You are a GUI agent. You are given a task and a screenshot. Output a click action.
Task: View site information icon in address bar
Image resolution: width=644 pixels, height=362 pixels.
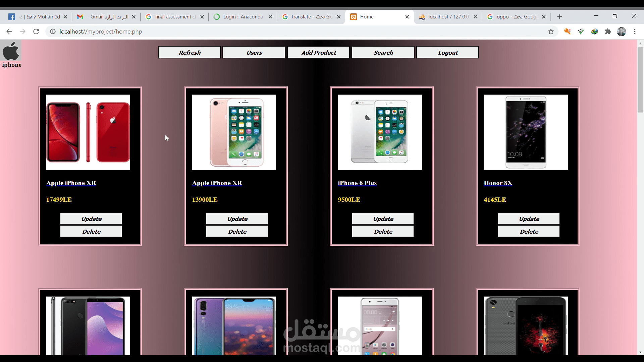coord(53,32)
